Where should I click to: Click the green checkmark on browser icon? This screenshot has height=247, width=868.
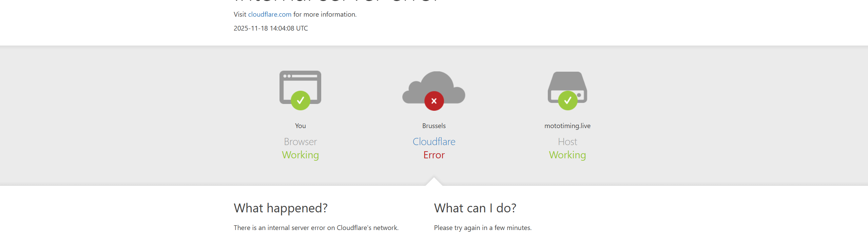pyautogui.click(x=300, y=101)
